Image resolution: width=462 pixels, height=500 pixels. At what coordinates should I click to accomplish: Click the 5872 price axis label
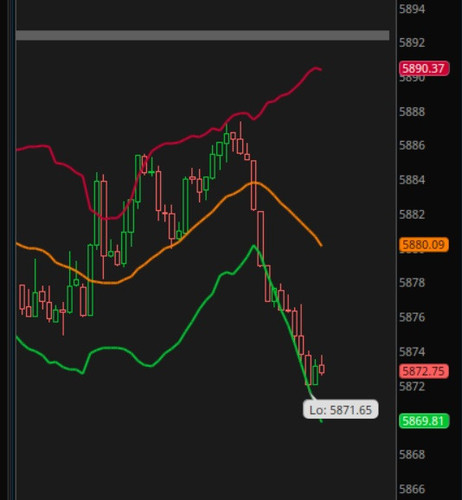coord(412,387)
